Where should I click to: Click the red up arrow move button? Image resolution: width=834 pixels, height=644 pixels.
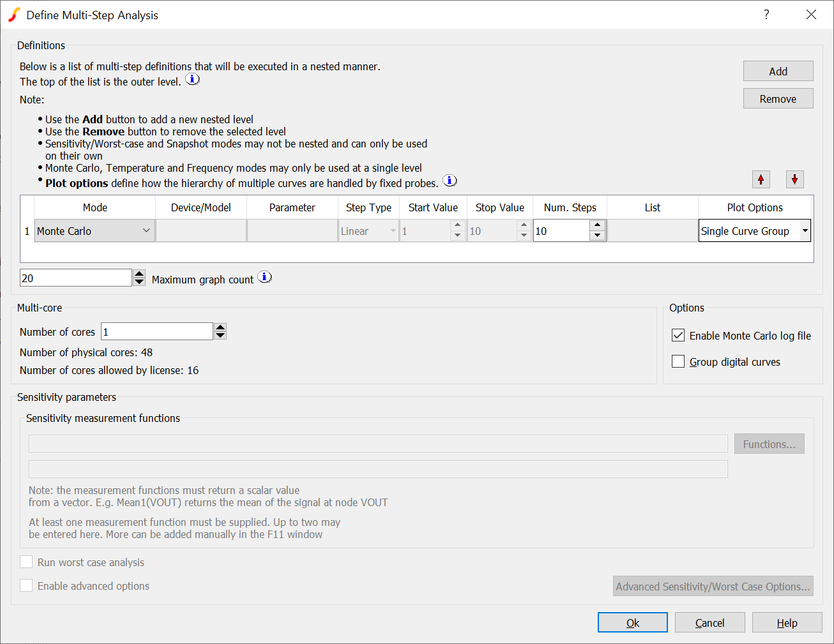coord(761,179)
